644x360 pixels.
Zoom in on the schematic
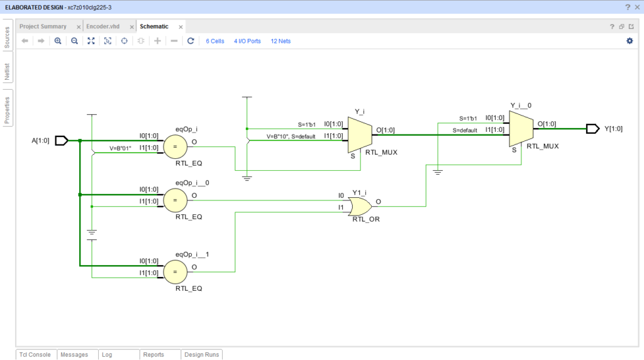coord(58,41)
